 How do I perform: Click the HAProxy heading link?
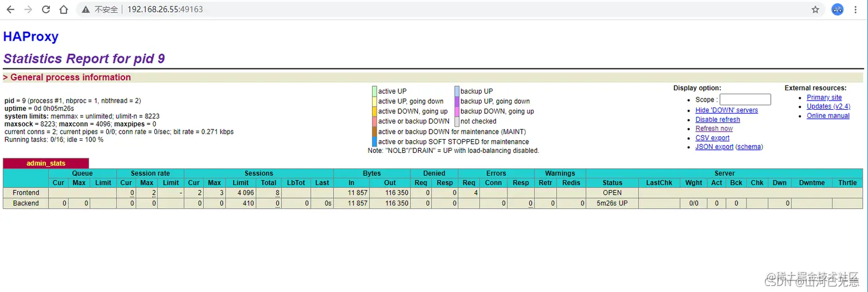pyautogui.click(x=31, y=37)
